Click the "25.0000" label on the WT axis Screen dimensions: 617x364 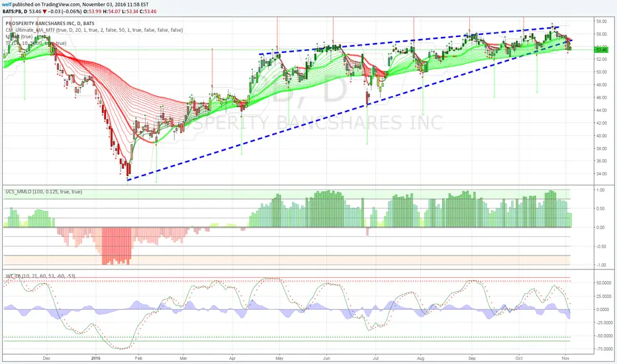(x=604, y=296)
